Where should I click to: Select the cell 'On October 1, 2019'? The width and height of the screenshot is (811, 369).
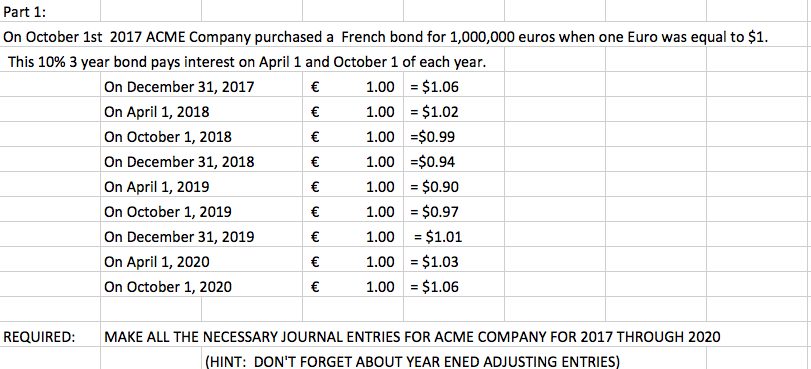168,212
